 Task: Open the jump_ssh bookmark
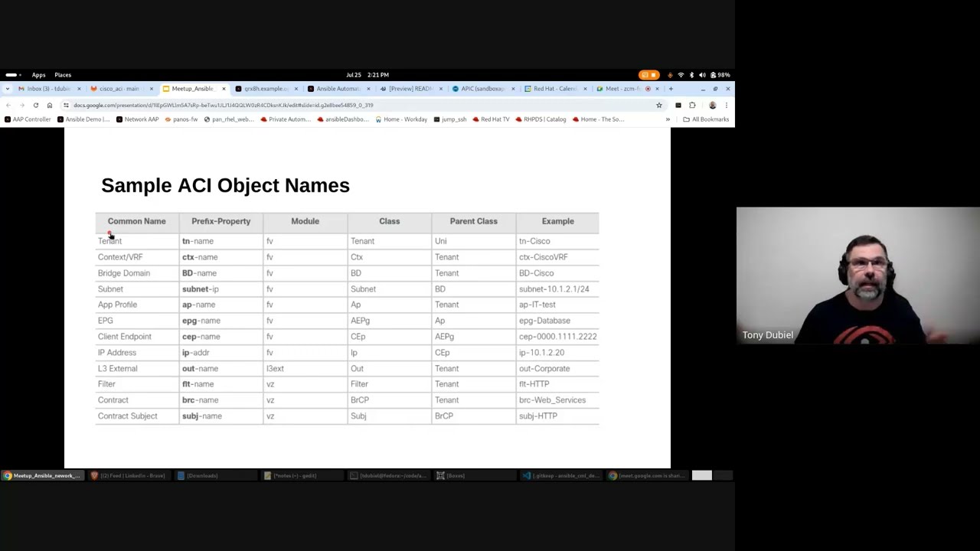pyautogui.click(x=450, y=119)
